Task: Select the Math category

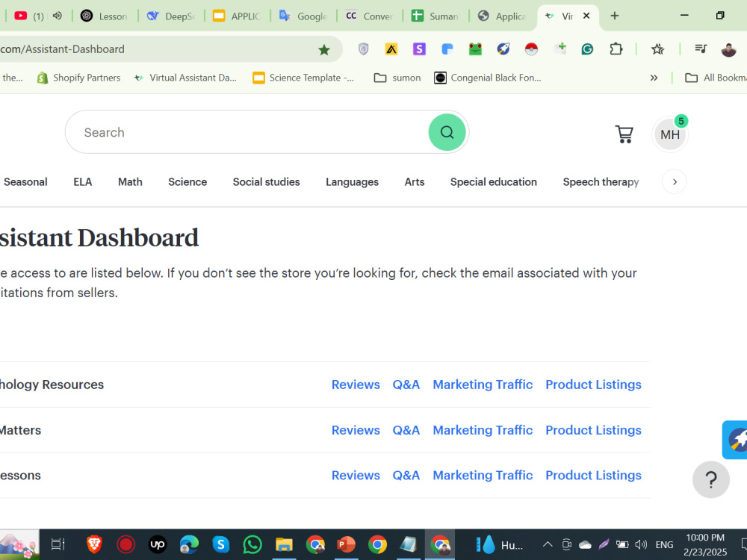Action: click(x=130, y=182)
